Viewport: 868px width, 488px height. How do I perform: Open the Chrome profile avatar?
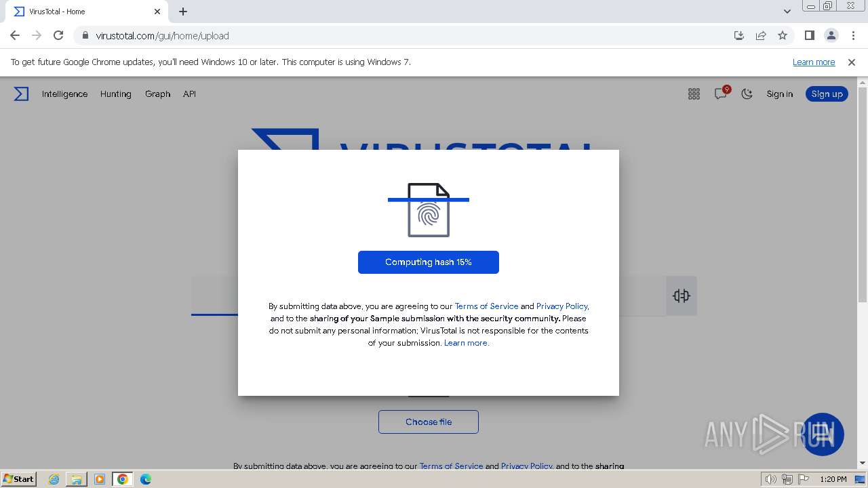(831, 36)
